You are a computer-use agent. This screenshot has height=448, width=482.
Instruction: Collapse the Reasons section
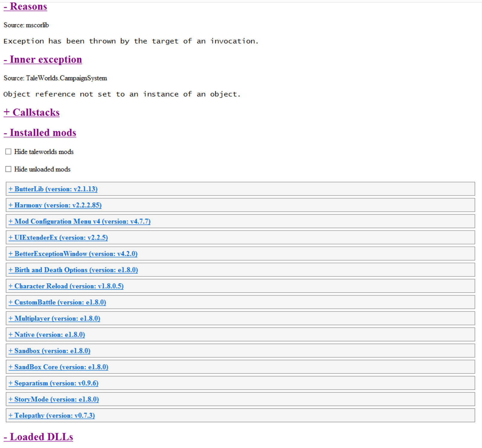point(25,7)
